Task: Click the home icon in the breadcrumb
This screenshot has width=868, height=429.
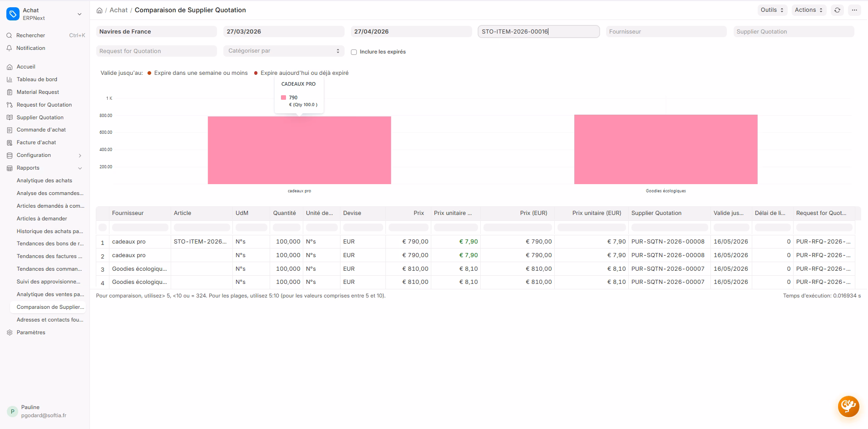Action: pos(99,10)
